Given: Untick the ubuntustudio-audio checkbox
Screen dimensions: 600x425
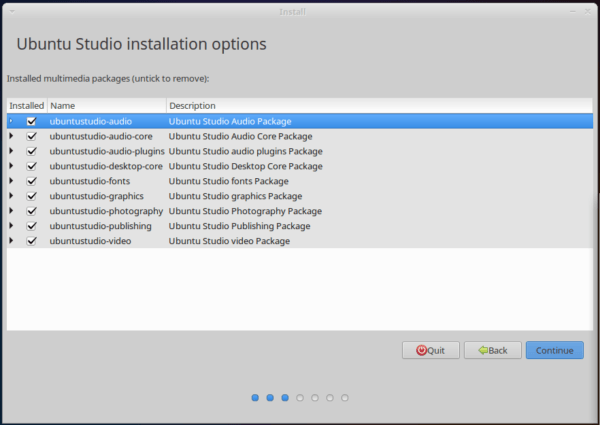Looking at the screenshot, I should [31, 121].
